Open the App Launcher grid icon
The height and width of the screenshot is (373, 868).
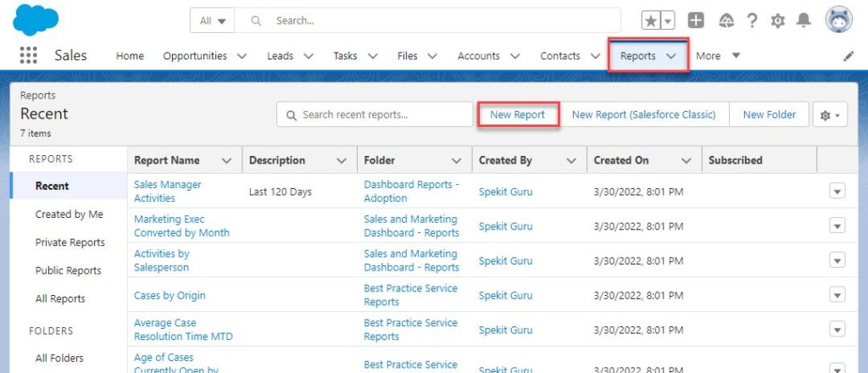(x=28, y=55)
